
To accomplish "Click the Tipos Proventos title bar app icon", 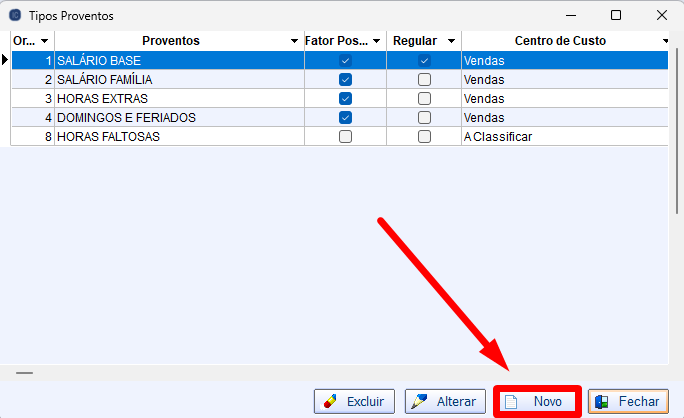I will tap(14, 15).
